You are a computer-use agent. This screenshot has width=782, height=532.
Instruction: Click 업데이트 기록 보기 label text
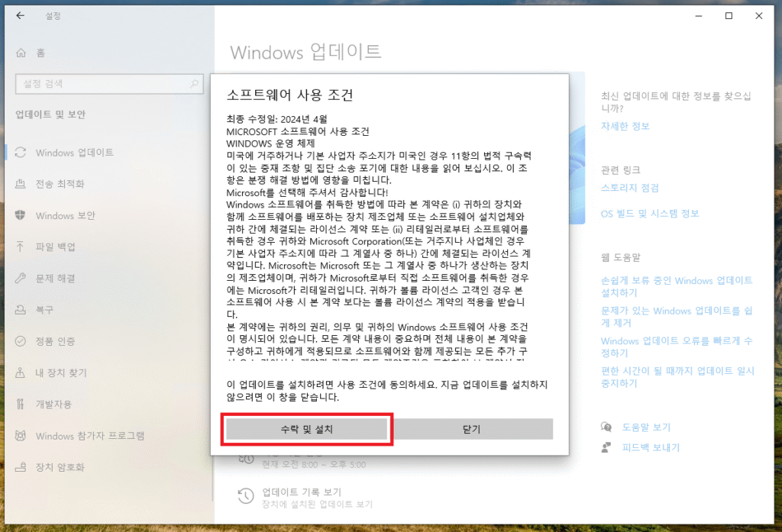click(x=302, y=492)
